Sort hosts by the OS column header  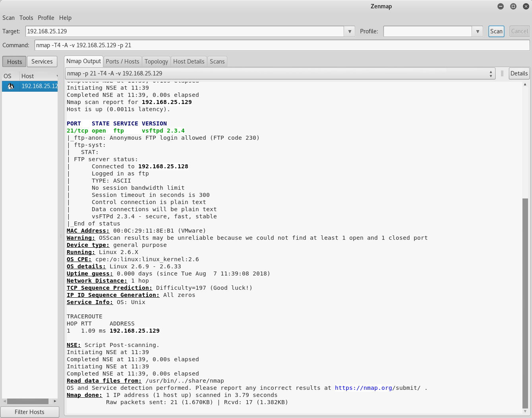pos(10,76)
